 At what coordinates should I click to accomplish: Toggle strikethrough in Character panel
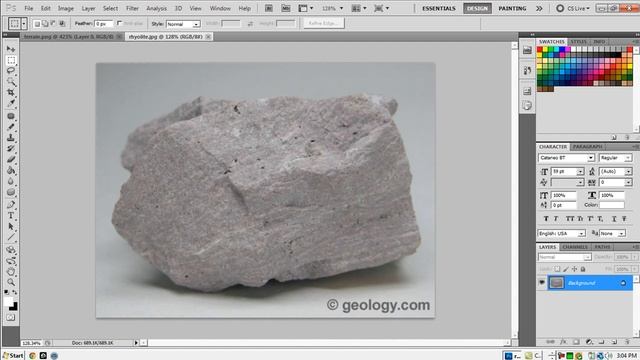(624, 219)
